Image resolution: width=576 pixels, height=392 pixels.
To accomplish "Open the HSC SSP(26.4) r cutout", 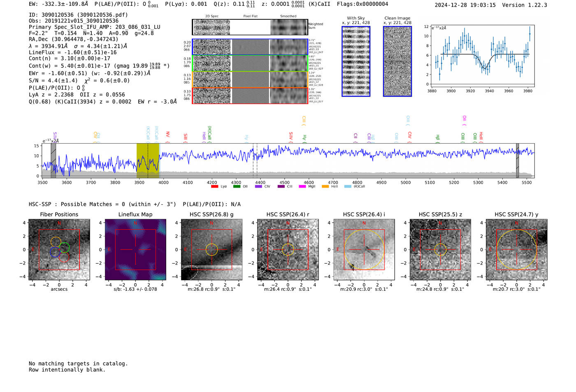I will tap(288, 250).
